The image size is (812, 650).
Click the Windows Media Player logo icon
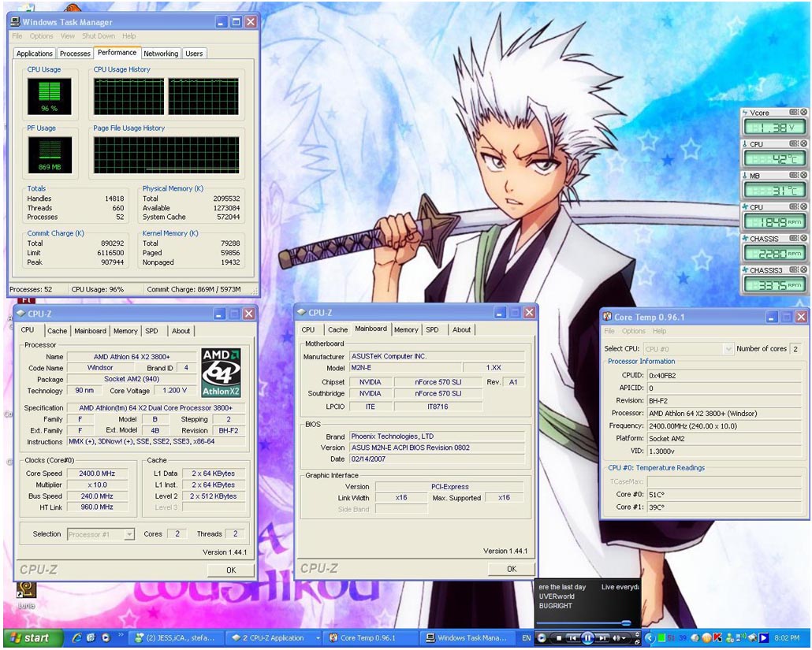point(542,638)
